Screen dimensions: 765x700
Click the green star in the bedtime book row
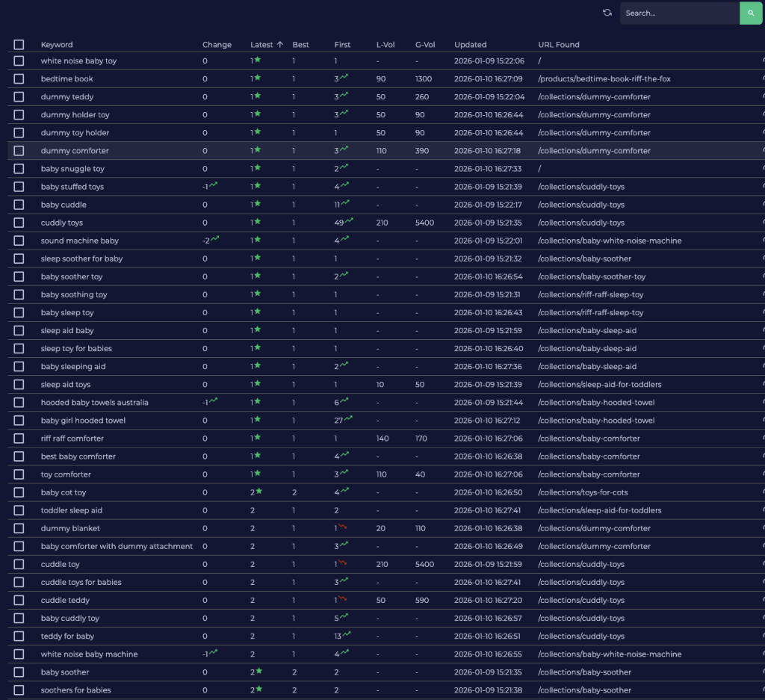[x=257, y=78]
